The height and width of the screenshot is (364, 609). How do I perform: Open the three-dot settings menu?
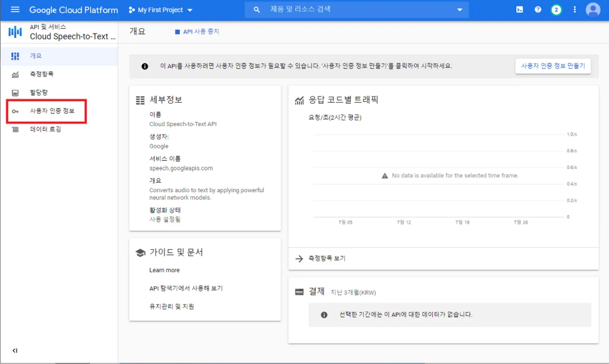click(x=575, y=9)
